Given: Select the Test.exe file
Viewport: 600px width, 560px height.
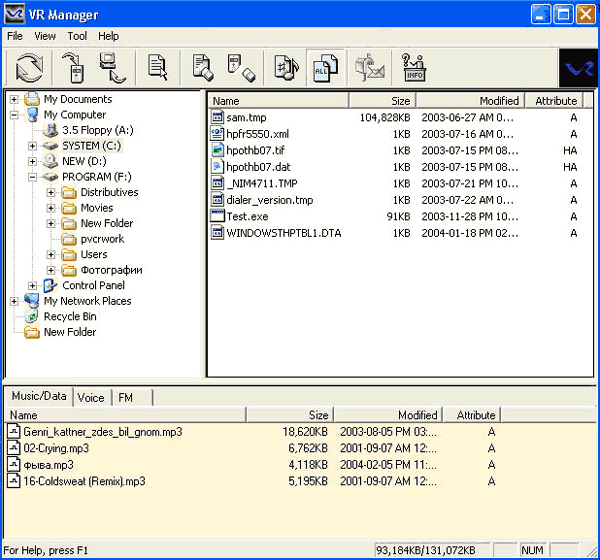Looking at the screenshot, I should coord(247,217).
